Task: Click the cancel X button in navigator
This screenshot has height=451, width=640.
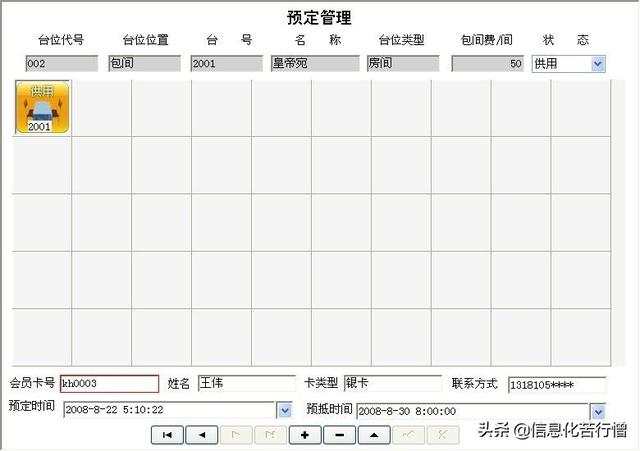Action: 442,435
